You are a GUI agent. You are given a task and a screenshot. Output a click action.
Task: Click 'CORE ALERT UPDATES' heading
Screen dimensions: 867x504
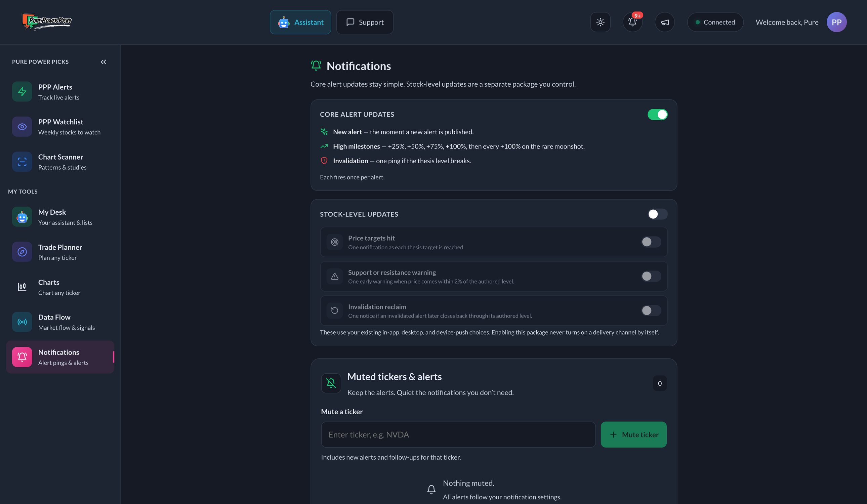pos(357,114)
